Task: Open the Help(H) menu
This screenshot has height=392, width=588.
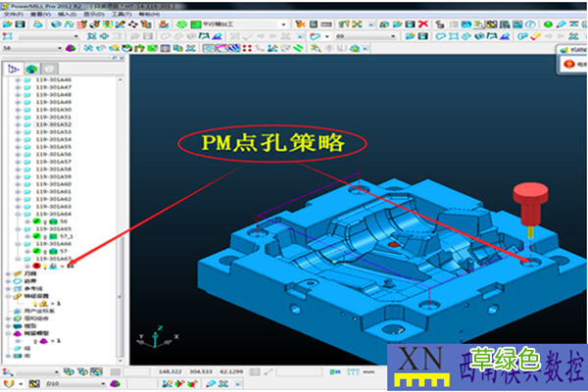Action: click(x=149, y=15)
